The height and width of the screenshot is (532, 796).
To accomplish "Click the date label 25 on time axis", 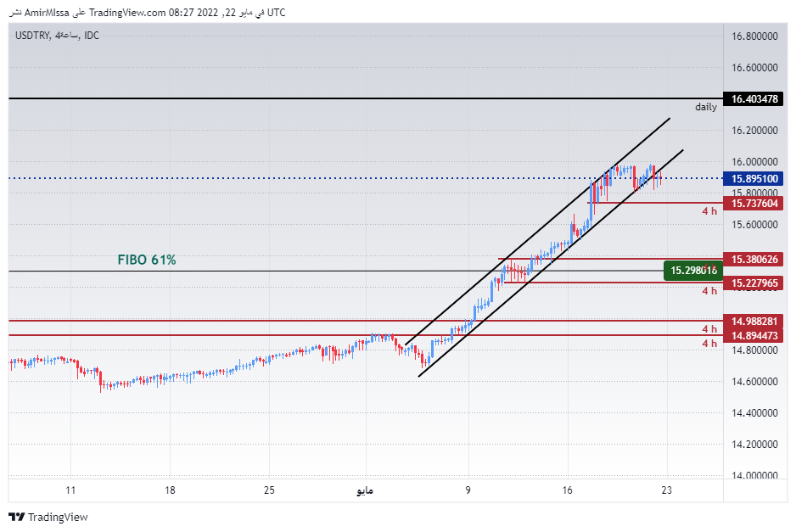I will pyautogui.click(x=269, y=490).
